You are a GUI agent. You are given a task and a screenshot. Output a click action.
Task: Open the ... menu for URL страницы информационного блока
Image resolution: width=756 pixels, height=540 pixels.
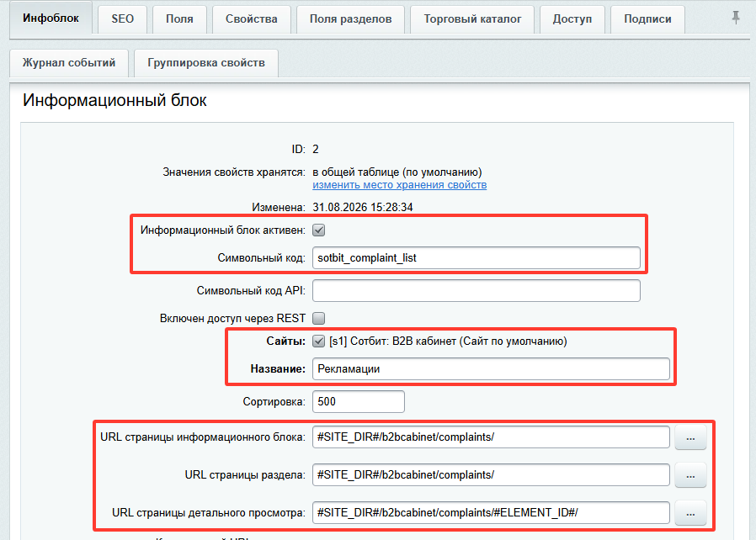pos(690,437)
